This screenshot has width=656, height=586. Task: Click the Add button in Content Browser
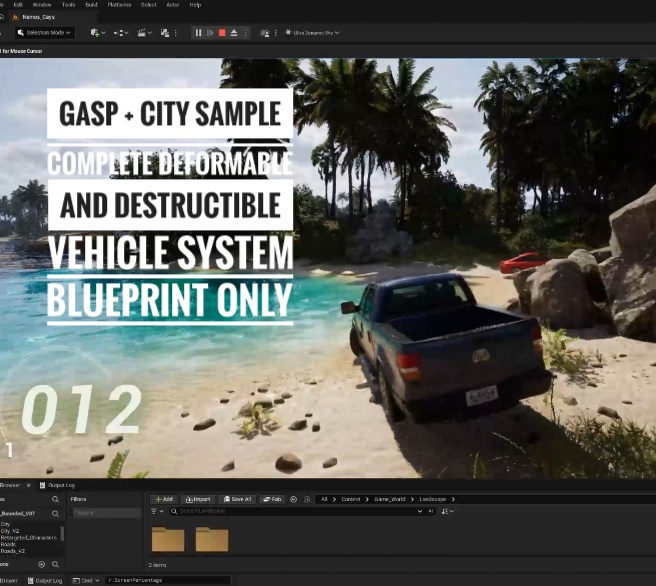click(x=164, y=499)
